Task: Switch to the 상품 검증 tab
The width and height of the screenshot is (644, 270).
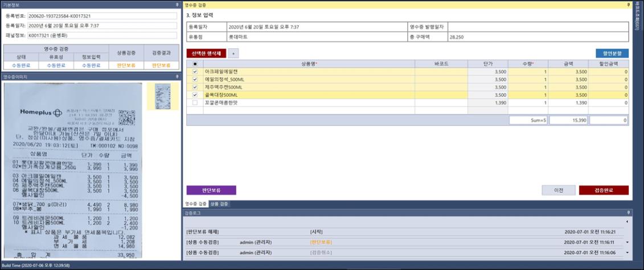Action: pyautogui.click(x=219, y=203)
